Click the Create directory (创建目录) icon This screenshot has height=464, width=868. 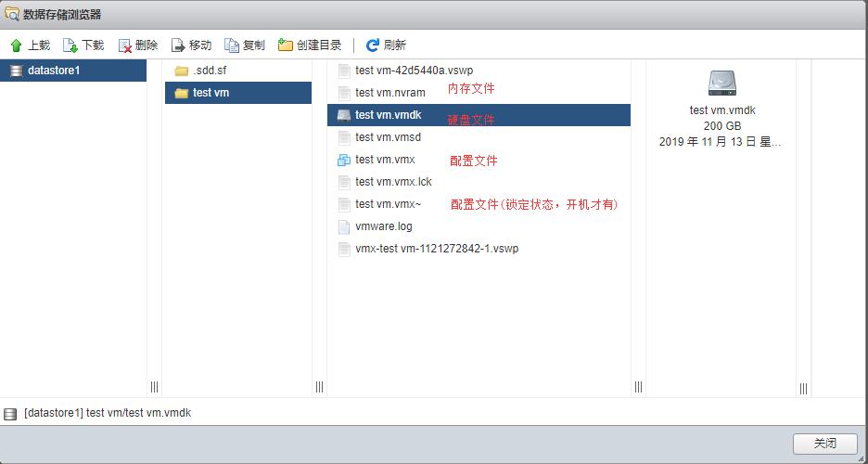pos(286,45)
